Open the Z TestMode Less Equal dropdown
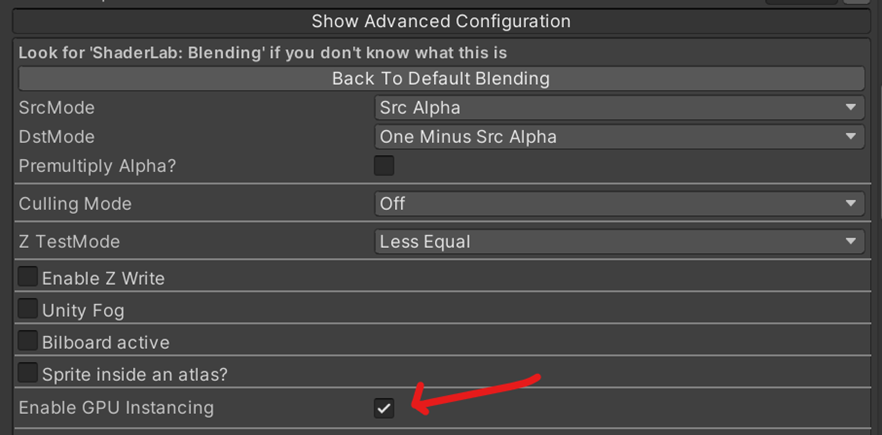The image size is (882, 435). (619, 241)
